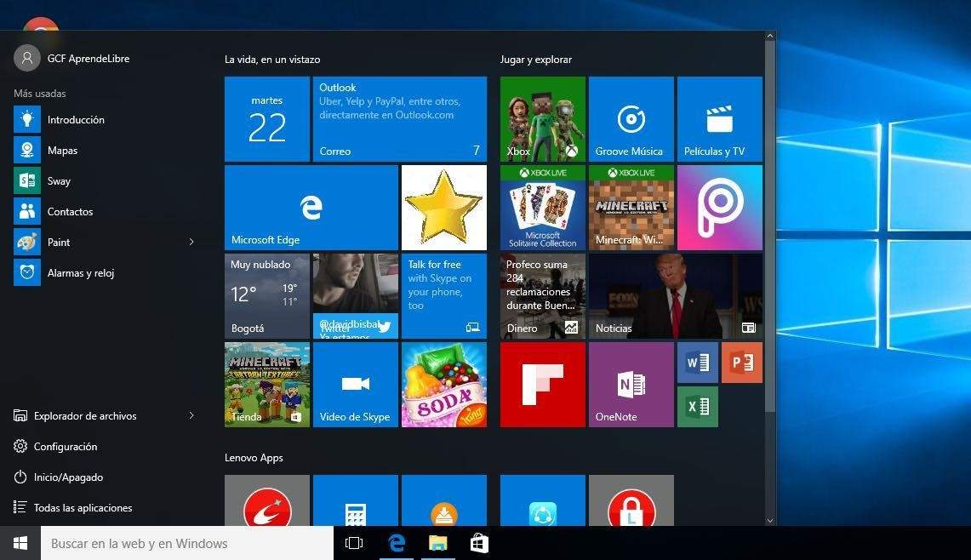The image size is (971, 560).
Task: Open the PowerPoint small tile
Action: (741, 363)
